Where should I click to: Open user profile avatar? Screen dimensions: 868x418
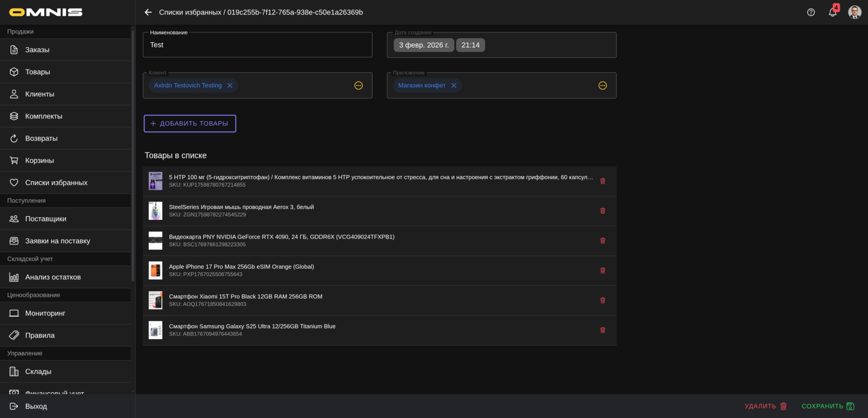(854, 13)
